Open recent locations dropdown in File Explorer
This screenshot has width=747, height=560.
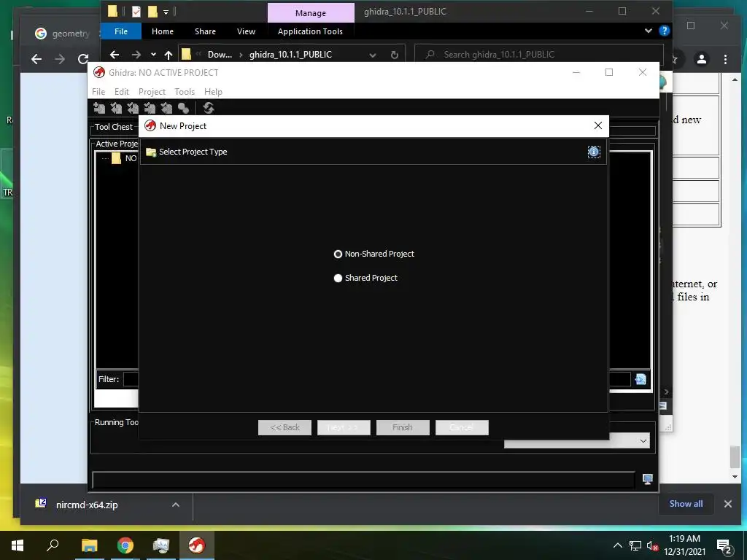click(x=153, y=55)
